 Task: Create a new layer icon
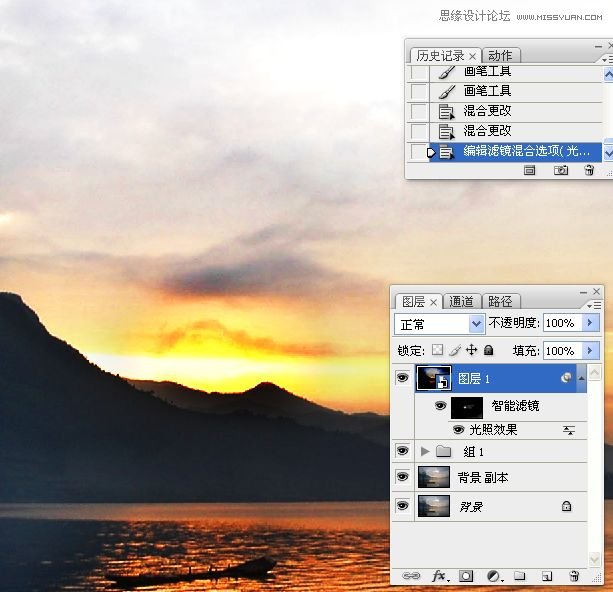[x=547, y=576]
